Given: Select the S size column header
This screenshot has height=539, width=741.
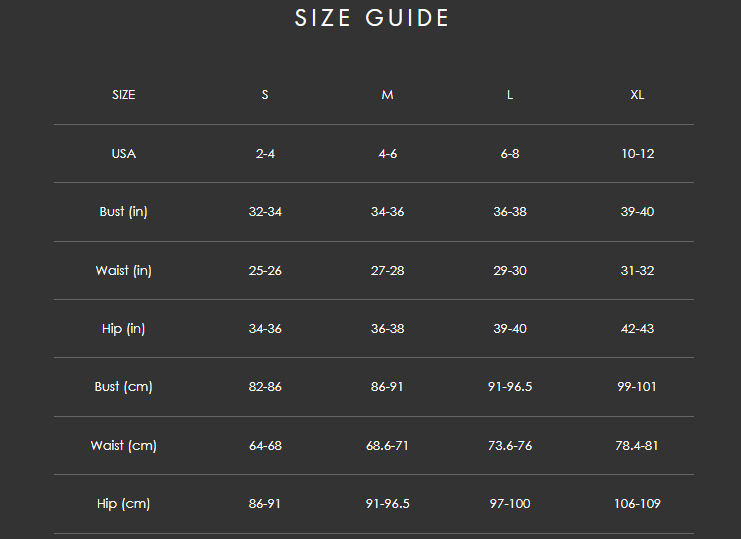Looking at the screenshot, I should click(x=265, y=95).
